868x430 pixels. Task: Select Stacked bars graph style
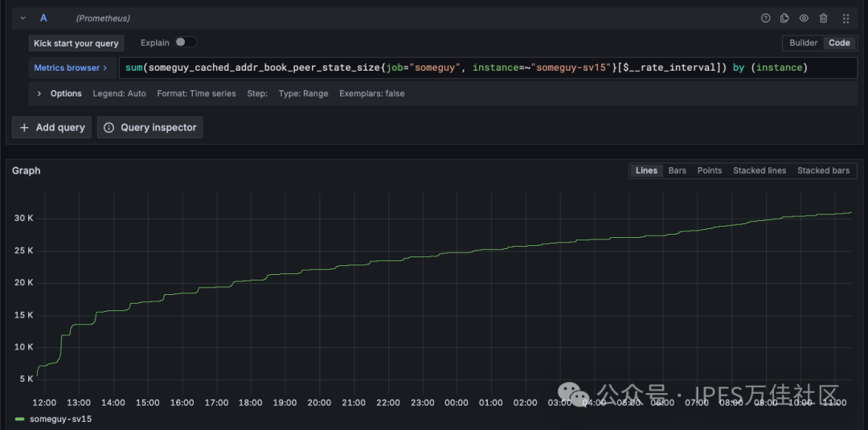(x=823, y=170)
